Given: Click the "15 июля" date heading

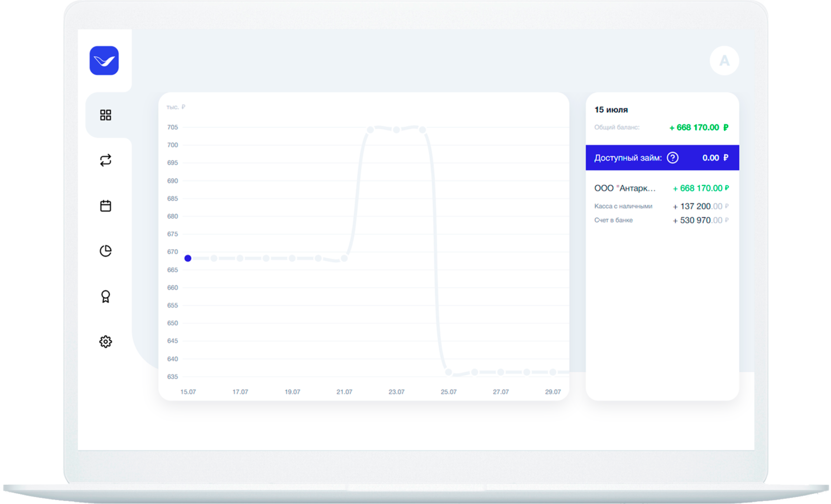Looking at the screenshot, I should 611,110.
